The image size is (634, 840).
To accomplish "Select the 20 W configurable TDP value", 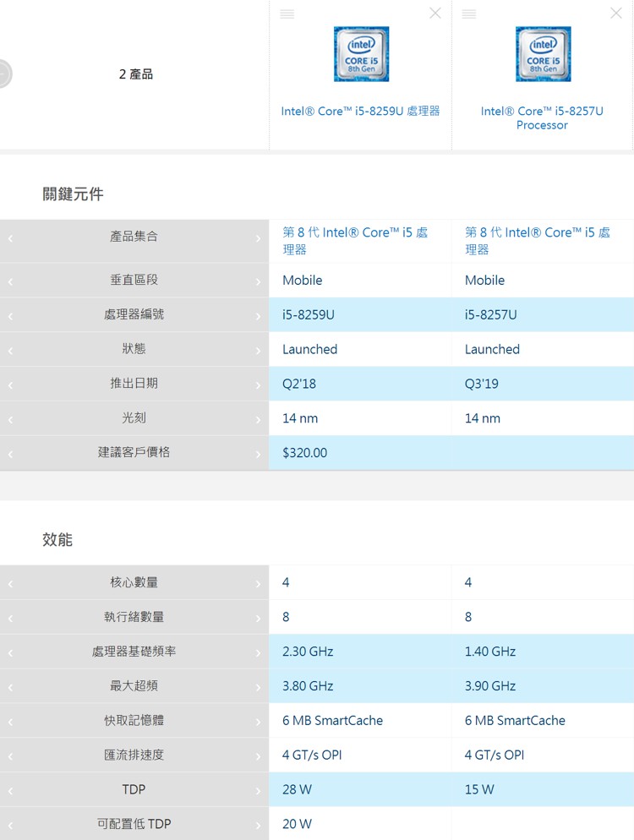I will [x=297, y=824].
